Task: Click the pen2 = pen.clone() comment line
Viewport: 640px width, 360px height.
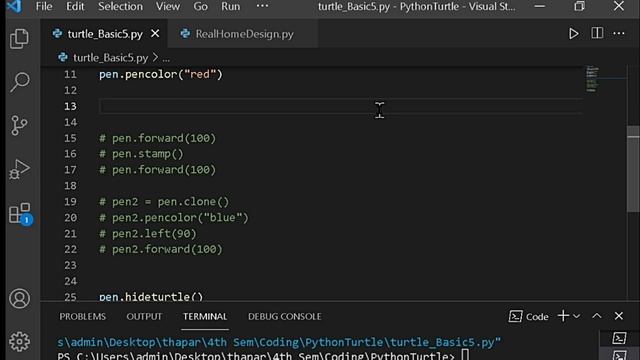Action: [x=164, y=202]
